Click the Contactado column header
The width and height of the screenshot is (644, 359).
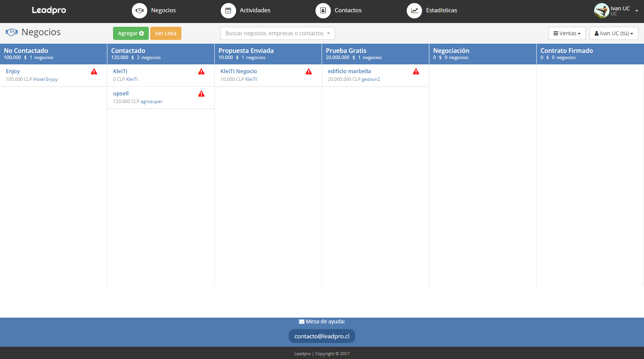pos(161,54)
